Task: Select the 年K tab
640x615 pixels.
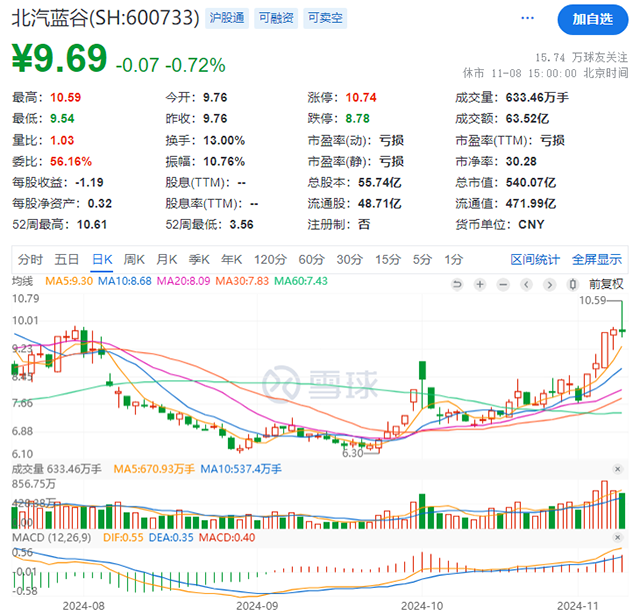Action: [231, 260]
